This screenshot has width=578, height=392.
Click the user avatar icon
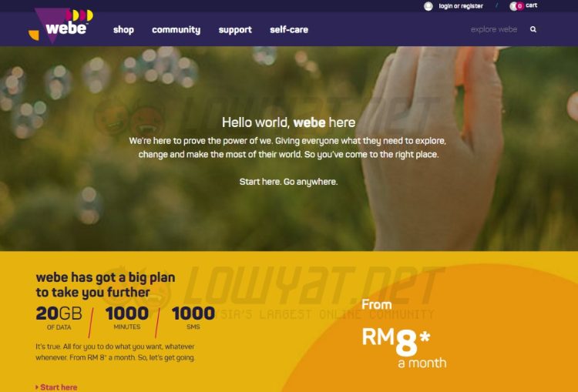pyautogui.click(x=428, y=6)
